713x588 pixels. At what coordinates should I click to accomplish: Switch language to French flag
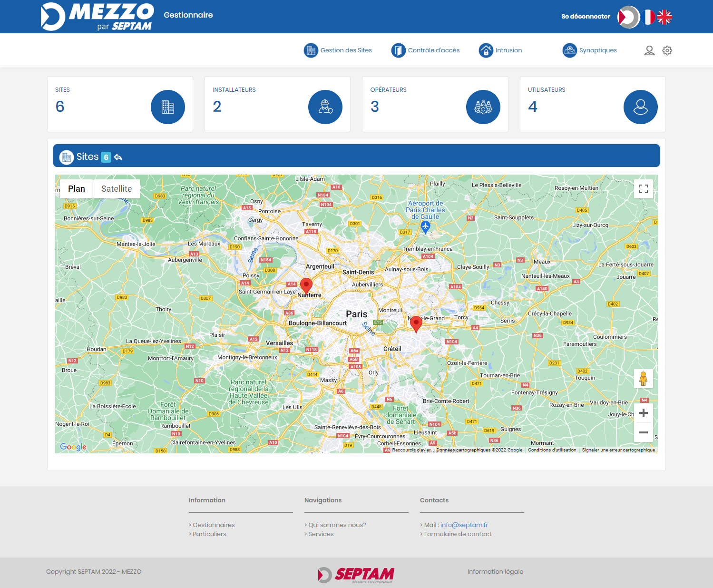(647, 17)
